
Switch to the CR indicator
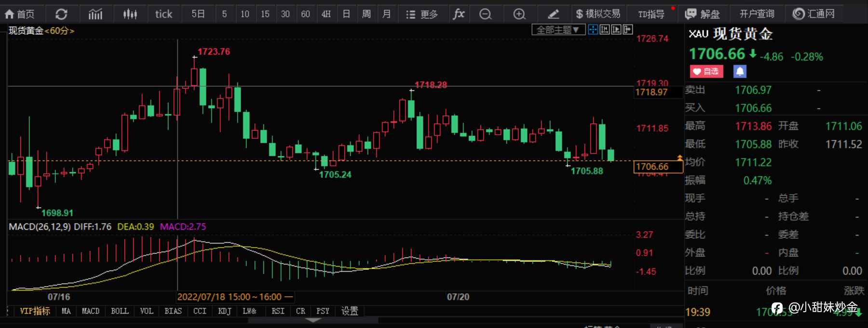click(300, 311)
